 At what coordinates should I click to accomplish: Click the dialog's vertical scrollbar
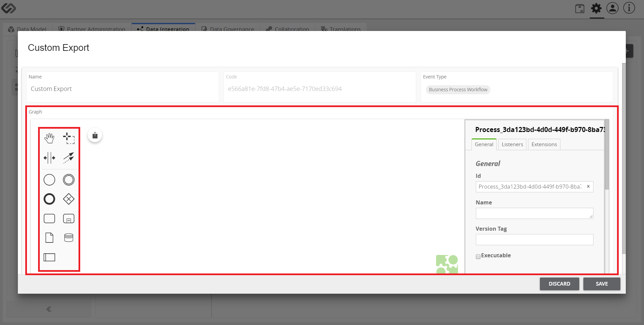(x=624, y=158)
